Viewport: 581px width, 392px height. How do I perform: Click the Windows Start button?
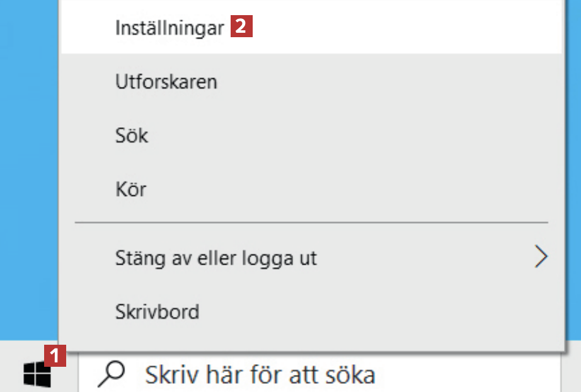37,374
